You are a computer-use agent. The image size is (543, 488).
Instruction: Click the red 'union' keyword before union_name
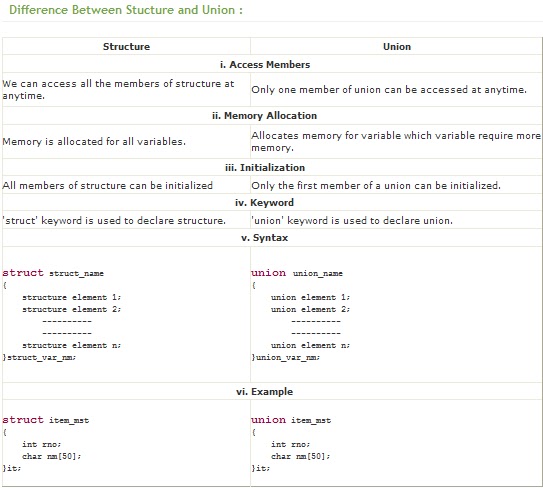(x=269, y=273)
